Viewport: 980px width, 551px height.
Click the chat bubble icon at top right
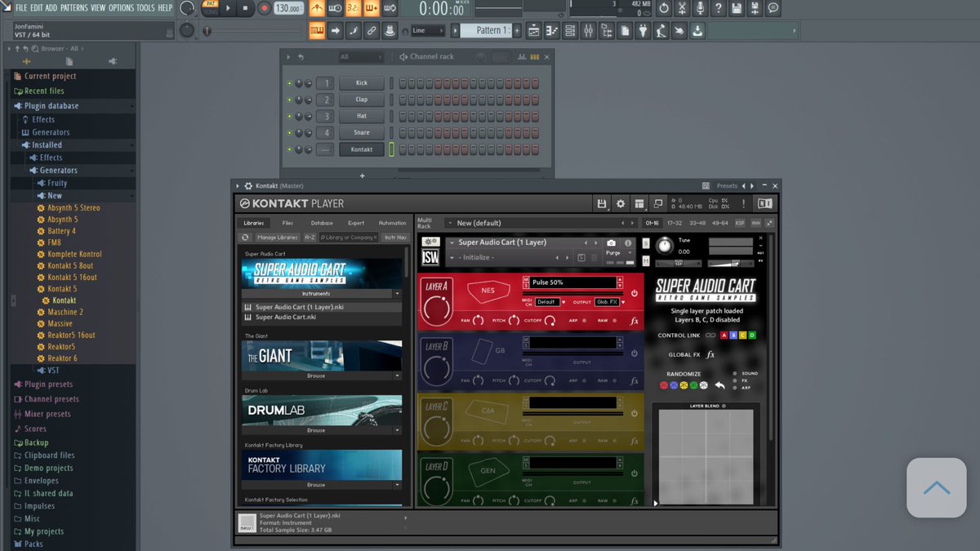pos(773,8)
